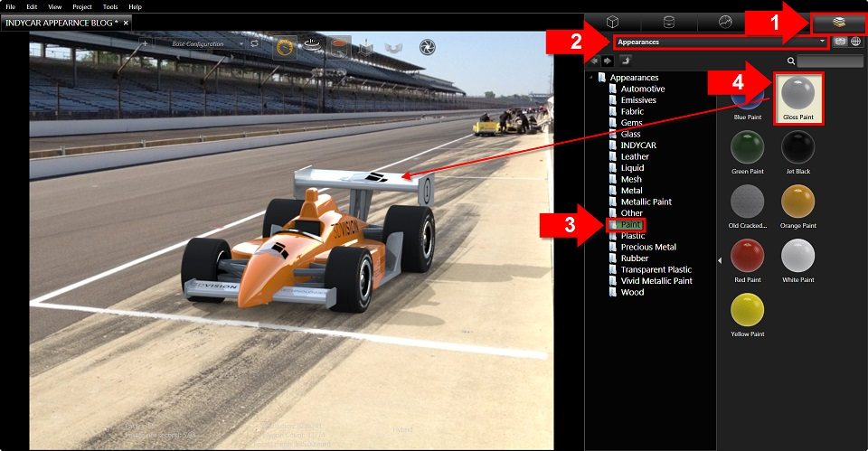Open the Help menu
868x451 pixels.
tap(135, 6)
